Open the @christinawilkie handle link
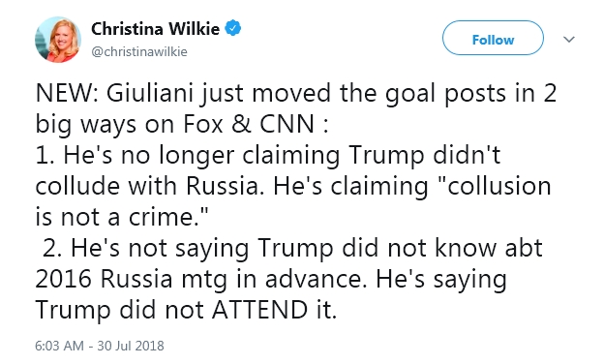Viewport: 604px width, 364px height. pyautogui.click(x=139, y=51)
